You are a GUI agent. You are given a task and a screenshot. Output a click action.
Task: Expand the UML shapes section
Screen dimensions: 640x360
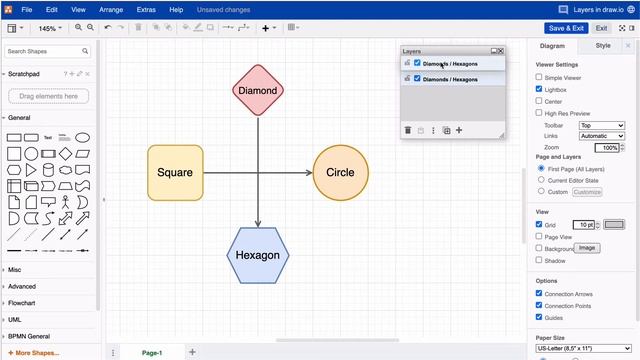point(14,320)
